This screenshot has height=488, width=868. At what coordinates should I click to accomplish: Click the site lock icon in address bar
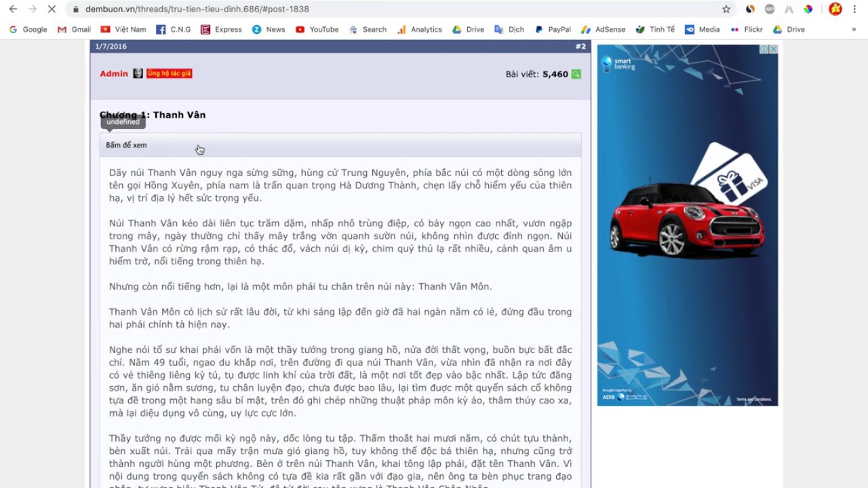[76, 9]
